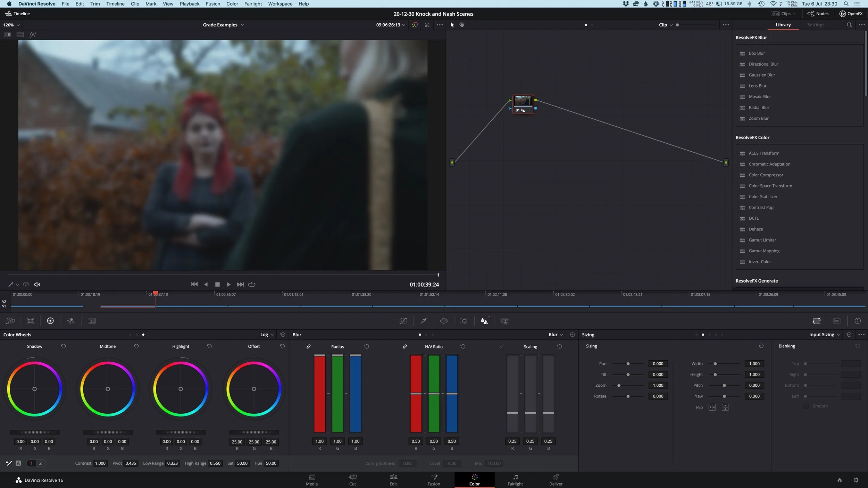Open the Power Window palette
Viewport: 868px width, 488px height.
[444, 321]
